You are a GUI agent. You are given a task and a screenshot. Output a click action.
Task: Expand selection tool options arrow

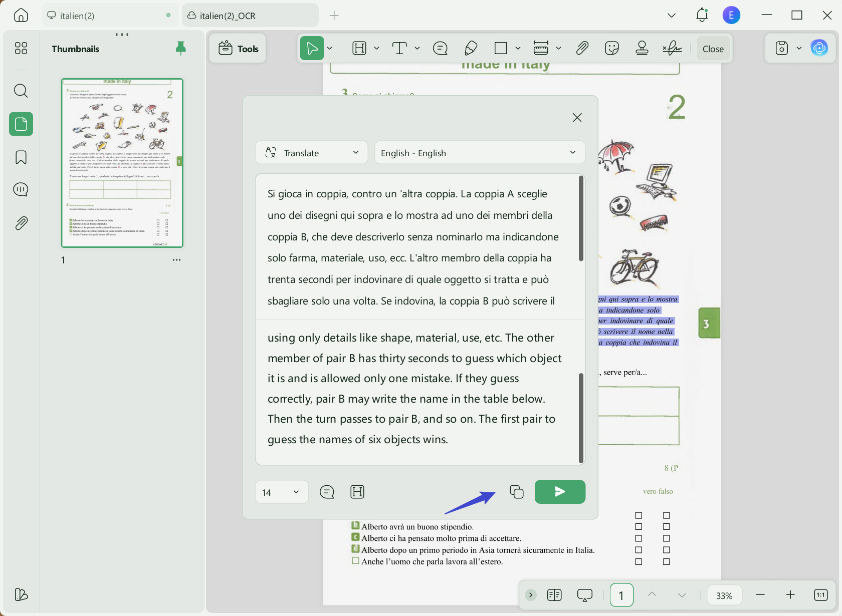330,49
